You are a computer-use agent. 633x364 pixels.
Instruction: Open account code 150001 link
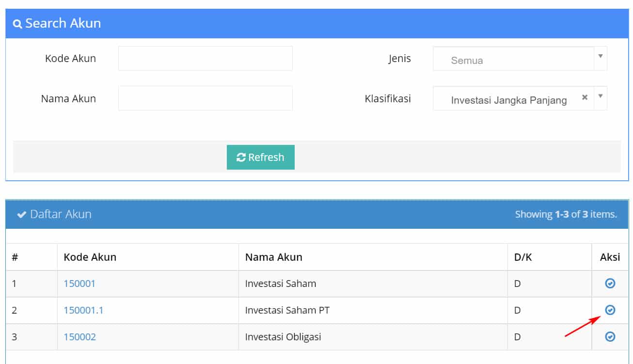coord(79,284)
